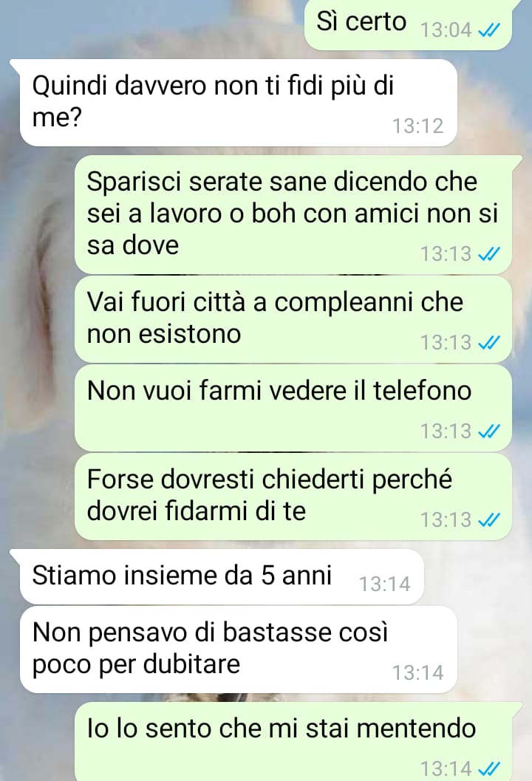The height and width of the screenshot is (781, 532).
Task: Select 'Forse dovresti chiederti perché' message
Action: pos(293,497)
